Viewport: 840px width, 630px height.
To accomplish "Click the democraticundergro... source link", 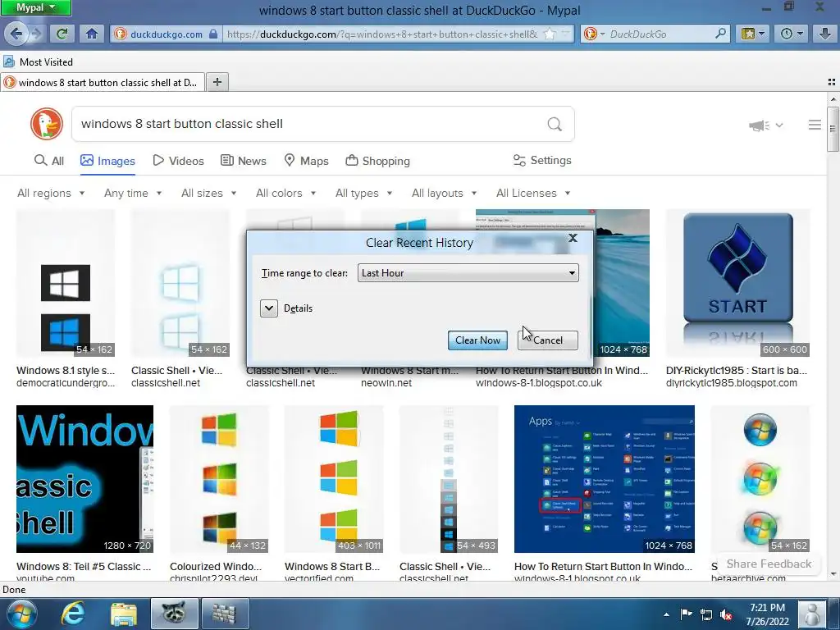I will click(66, 383).
